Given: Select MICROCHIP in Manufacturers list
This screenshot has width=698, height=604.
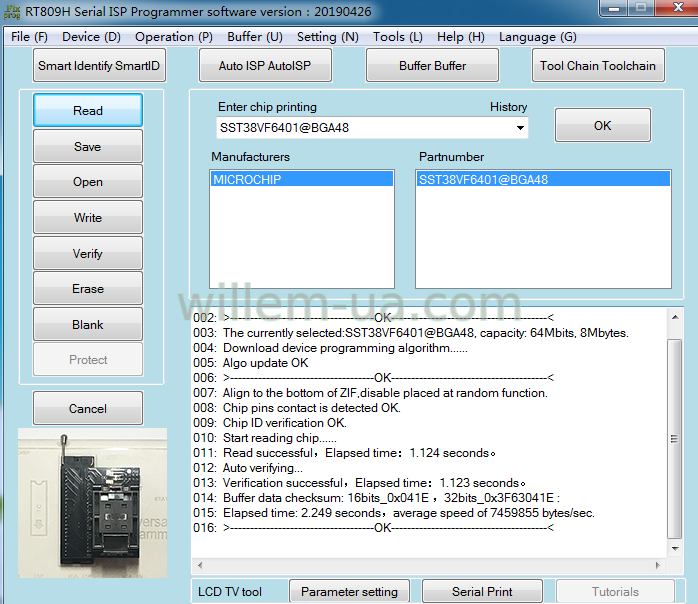Looking at the screenshot, I should coord(302,179).
